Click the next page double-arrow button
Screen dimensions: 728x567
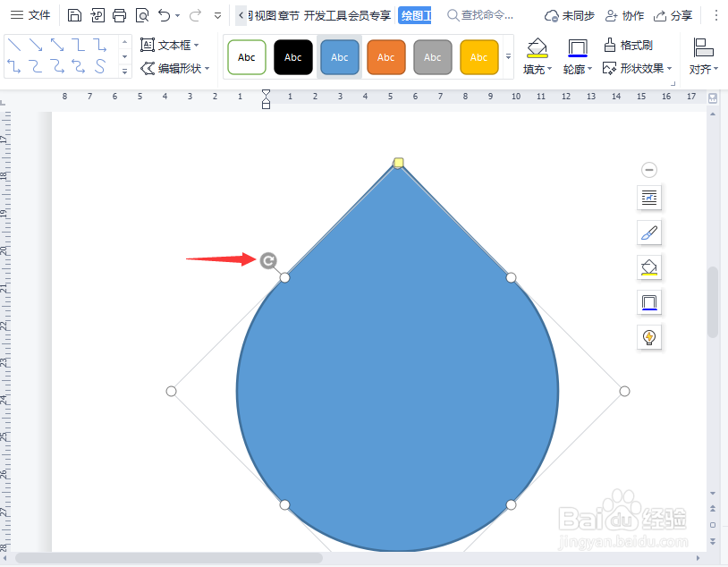[713, 541]
